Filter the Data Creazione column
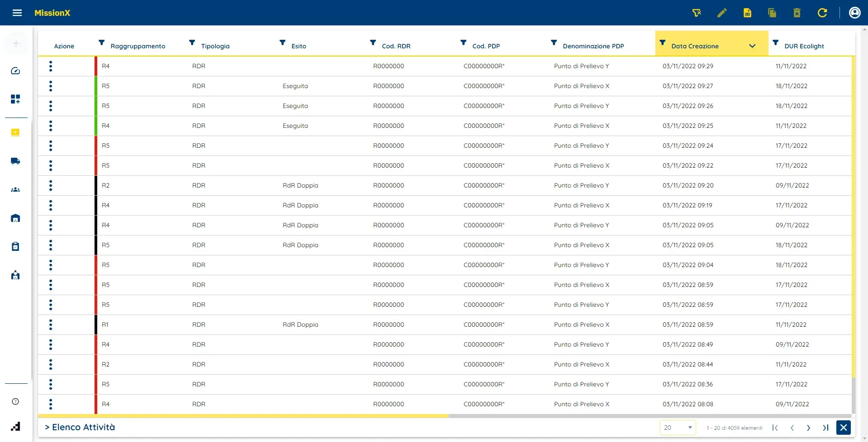The image size is (868, 442). click(662, 42)
